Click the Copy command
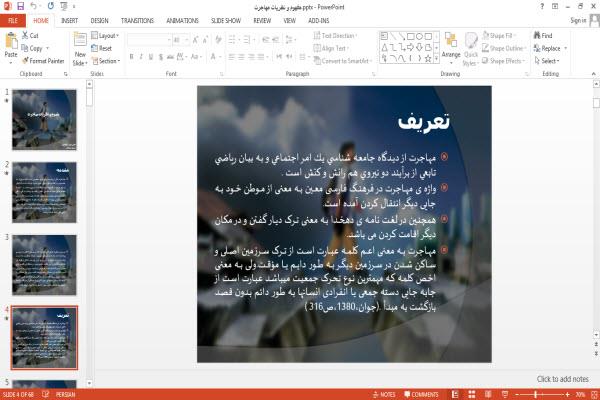The width and height of the screenshot is (600, 400). (x=32, y=48)
